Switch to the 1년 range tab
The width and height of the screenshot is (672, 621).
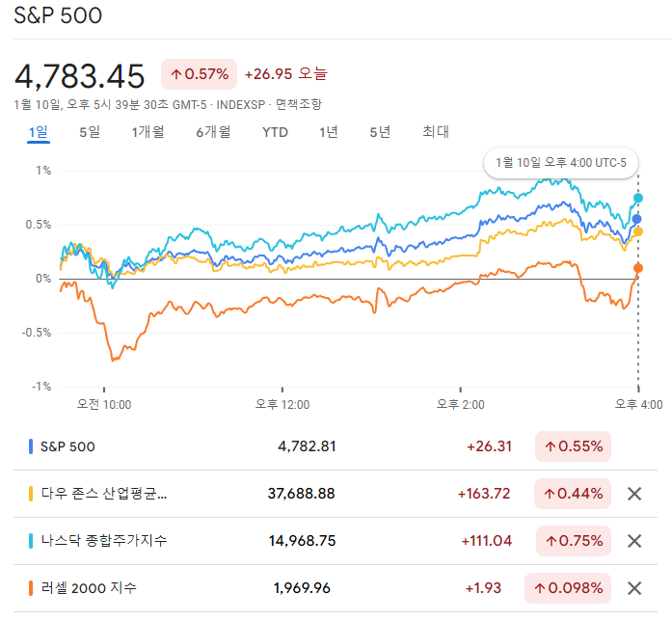(329, 132)
